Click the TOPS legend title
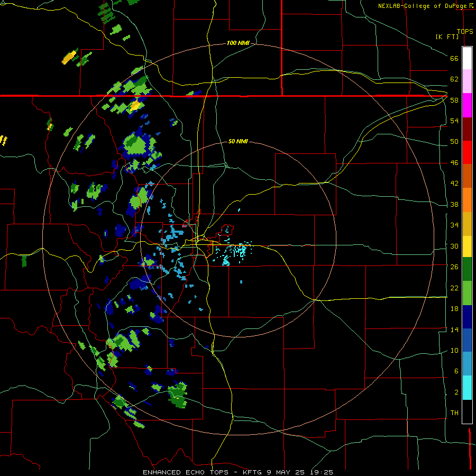Image resolution: width=476 pixels, height=476 pixels. (465, 32)
